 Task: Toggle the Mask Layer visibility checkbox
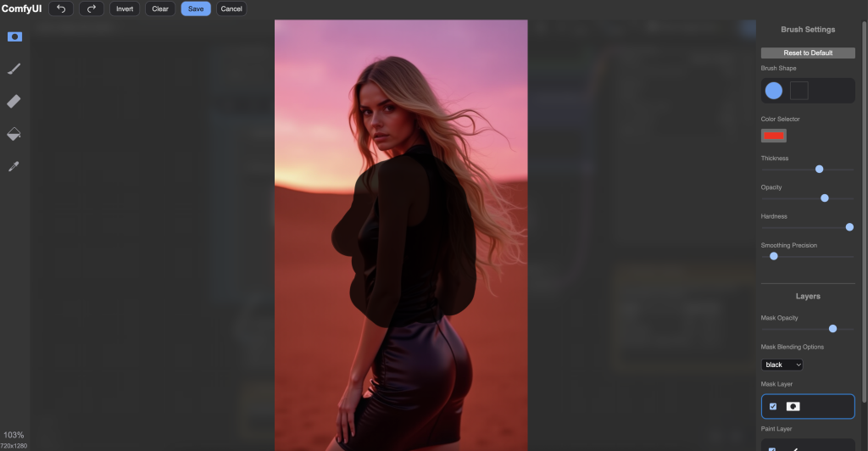tap(773, 407)
